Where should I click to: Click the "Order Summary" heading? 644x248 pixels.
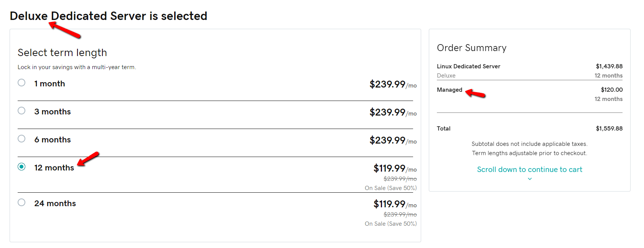[x=471, y=48]
